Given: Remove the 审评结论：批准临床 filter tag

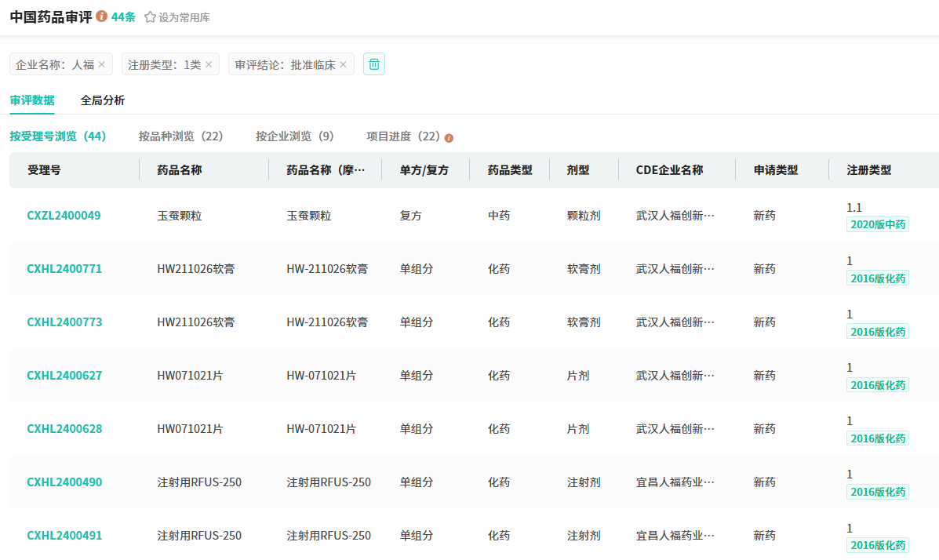Looking at the screenshot, I should [343, 64].
